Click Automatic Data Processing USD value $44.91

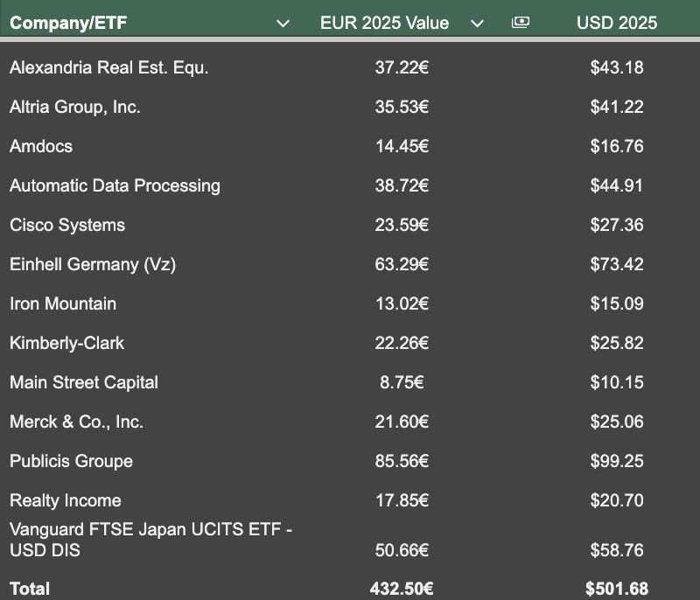(x=617, y=185)
